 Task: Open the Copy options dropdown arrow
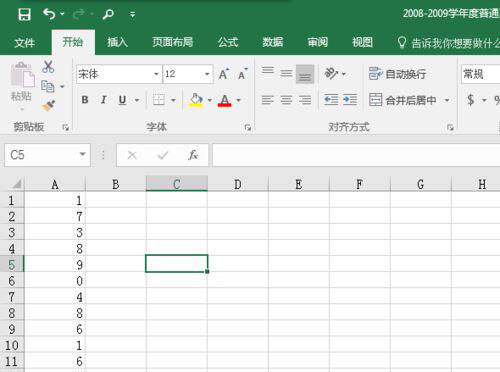pyautogui.click(x=62, y=87)
